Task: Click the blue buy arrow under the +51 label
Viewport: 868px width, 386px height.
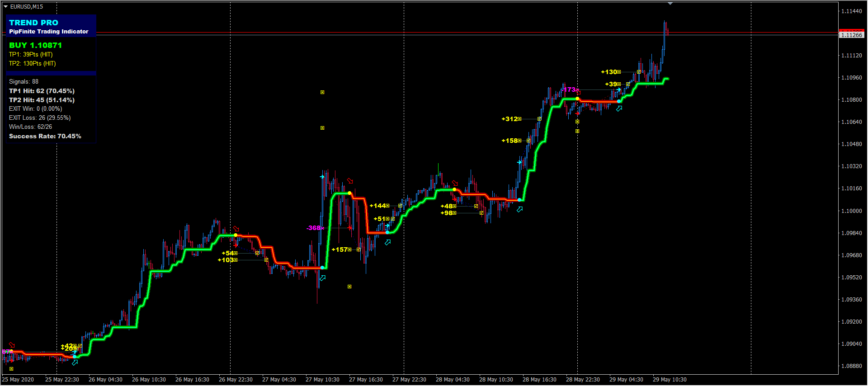Action: click(388, 243)
